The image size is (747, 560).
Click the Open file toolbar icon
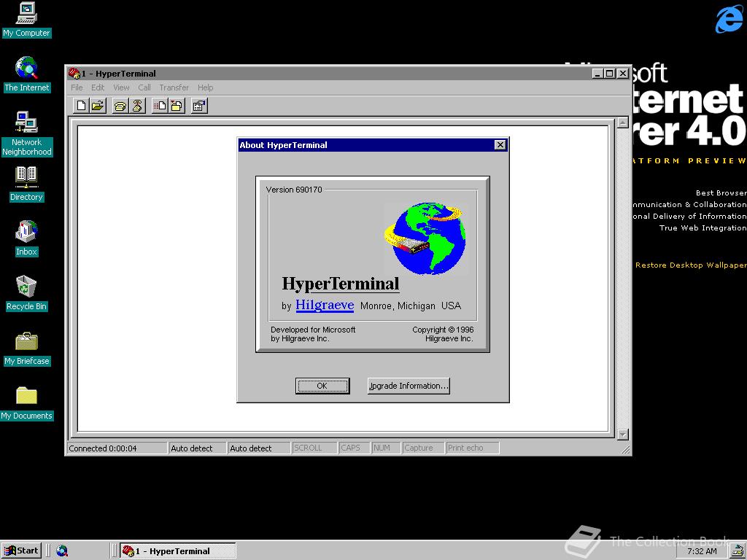pyautogui.click(x=98, y=106)
